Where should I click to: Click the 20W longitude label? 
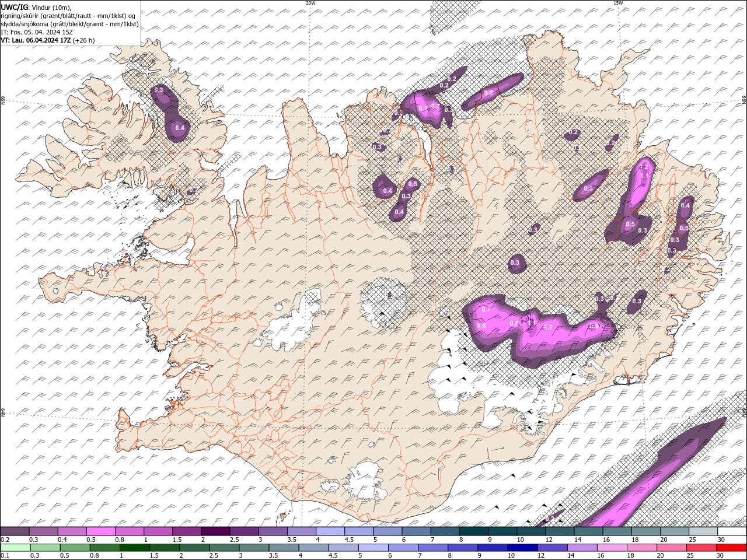(310, 3)
